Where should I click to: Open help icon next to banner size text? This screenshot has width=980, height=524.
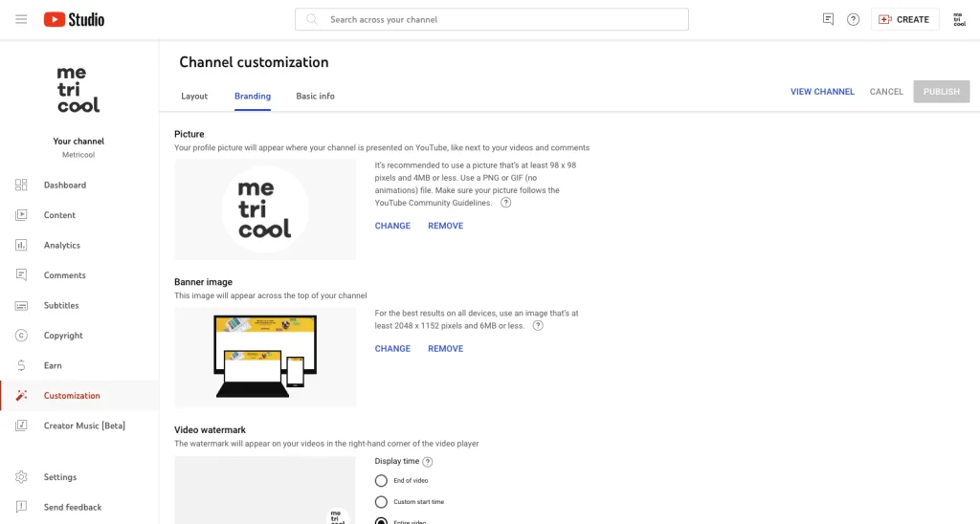(x=538, y=325)
